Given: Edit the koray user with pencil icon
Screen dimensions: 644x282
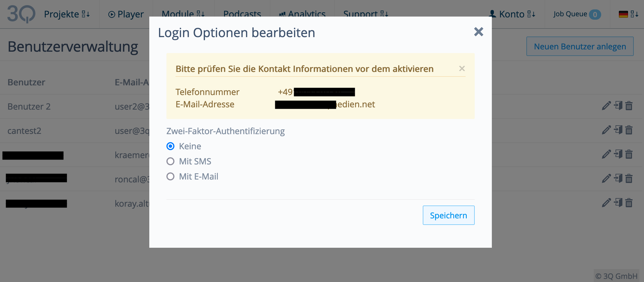Looking at the screenshot, I should [x=606, y=203].
